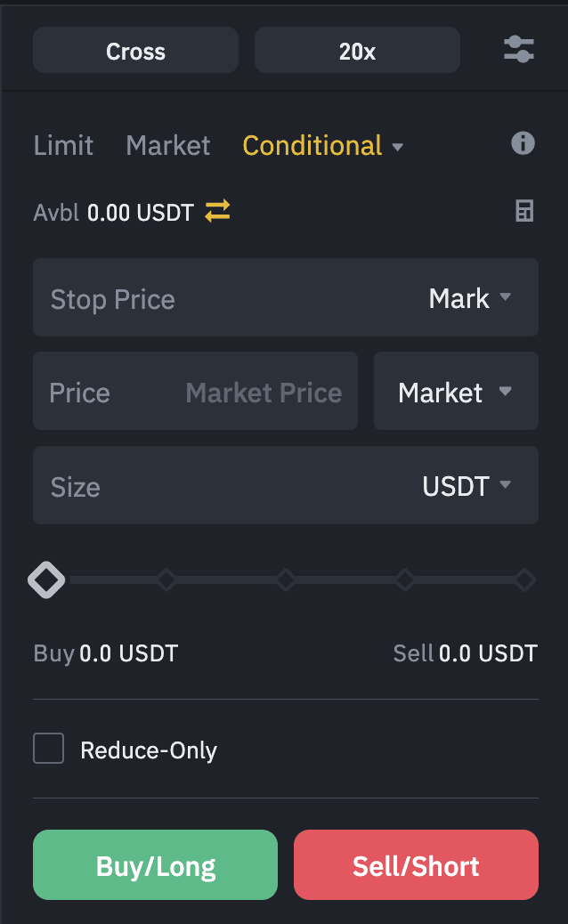This screenshot has width=568, height=924.
Task: Adjust leverage via the 20x button
Action: pyautogui.click(x=357, y=51)
